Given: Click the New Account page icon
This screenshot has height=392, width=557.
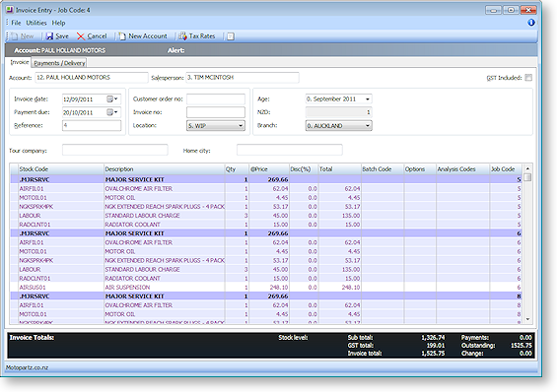Looking at the screenshot, I should 122,36.
